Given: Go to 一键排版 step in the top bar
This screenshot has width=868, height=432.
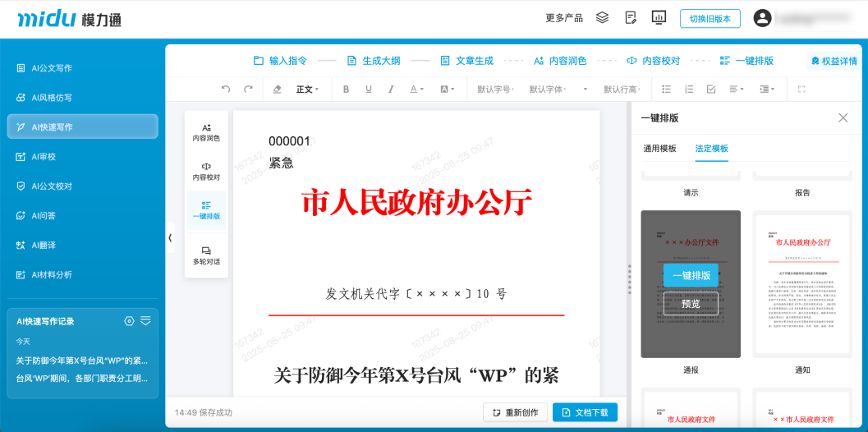Looking at the screenshot, I should pyautogui.click(x=746, y=61).
